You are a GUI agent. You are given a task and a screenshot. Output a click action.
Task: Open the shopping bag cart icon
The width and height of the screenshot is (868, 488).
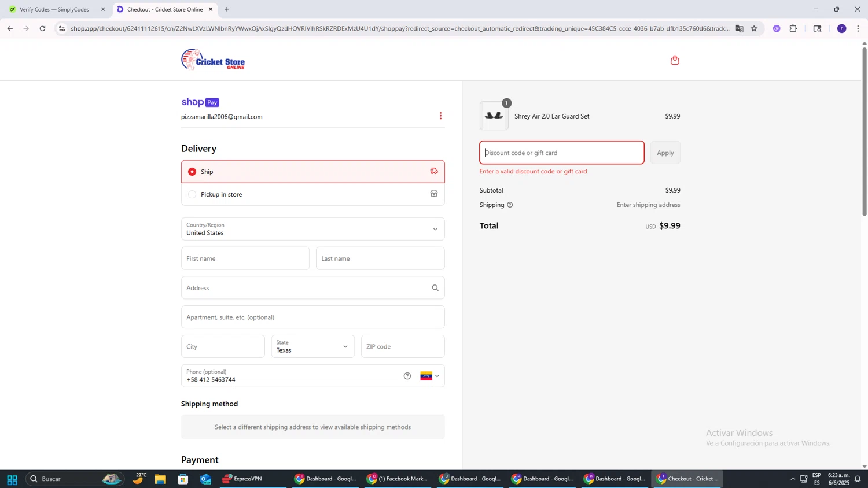click(675, 60)
